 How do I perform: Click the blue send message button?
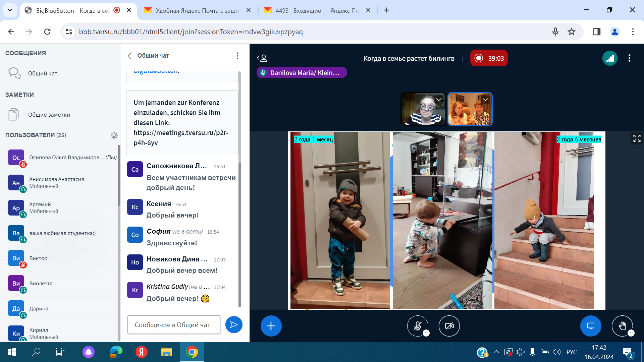[x=234, y=324]
